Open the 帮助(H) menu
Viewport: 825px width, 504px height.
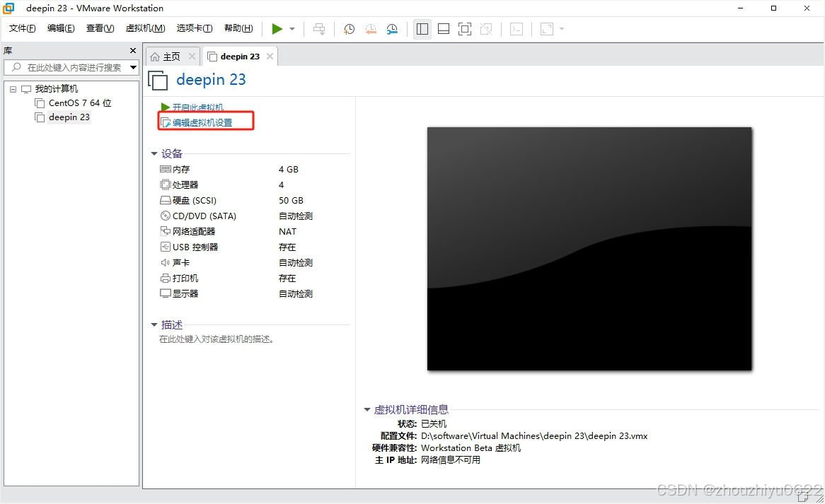pos(238,28)
